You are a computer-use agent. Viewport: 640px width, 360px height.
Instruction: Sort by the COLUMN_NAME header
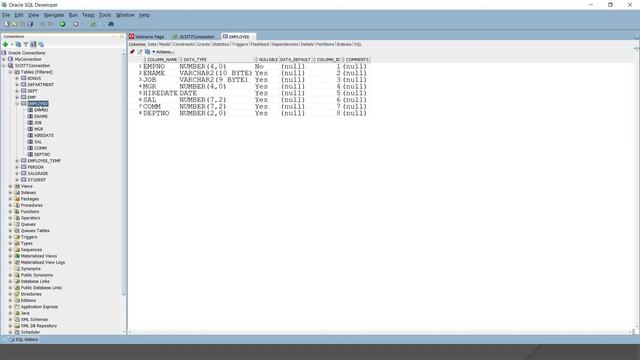click(162, 60)
